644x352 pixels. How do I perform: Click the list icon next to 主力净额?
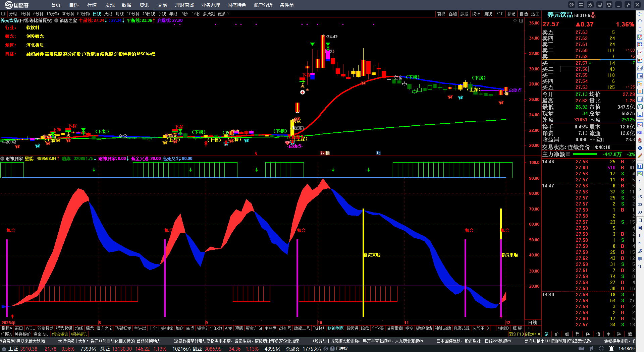(568, 155)
